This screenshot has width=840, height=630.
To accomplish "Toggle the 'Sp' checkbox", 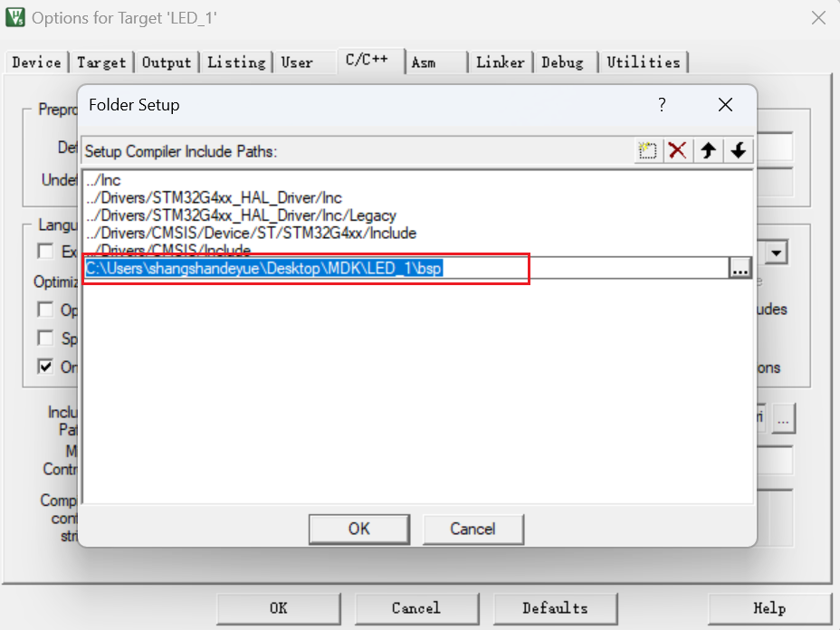I will 45,338.
